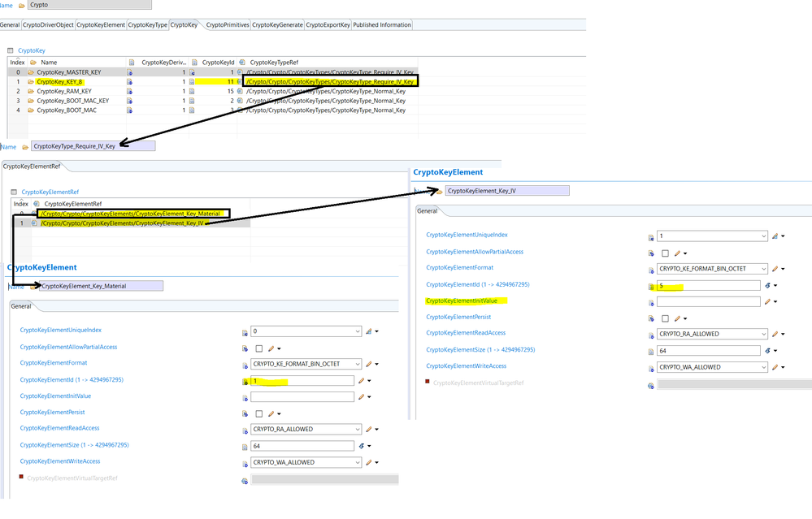
Task: Open the CryptoKeyGenerate tab
Action: [277, 25]
